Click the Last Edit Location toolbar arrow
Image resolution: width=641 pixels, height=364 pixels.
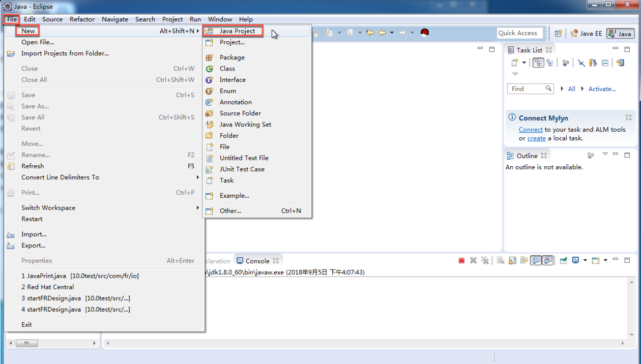tap(370, 33)
